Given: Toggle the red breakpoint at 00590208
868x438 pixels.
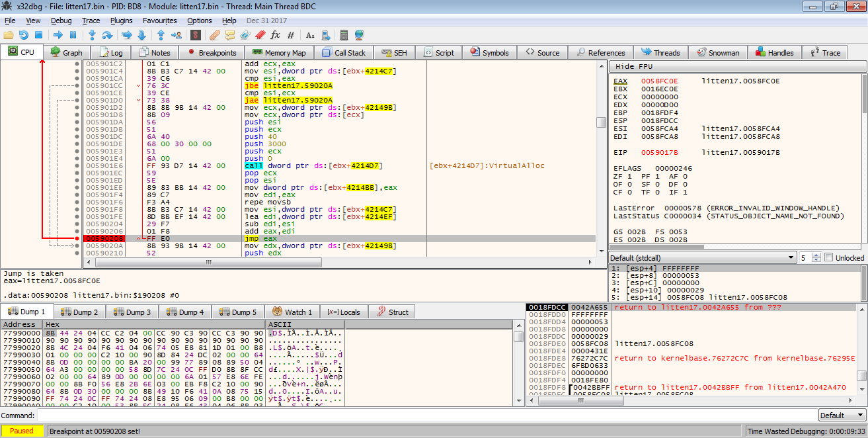Looking at the screenshot, I should click(77, 238).
